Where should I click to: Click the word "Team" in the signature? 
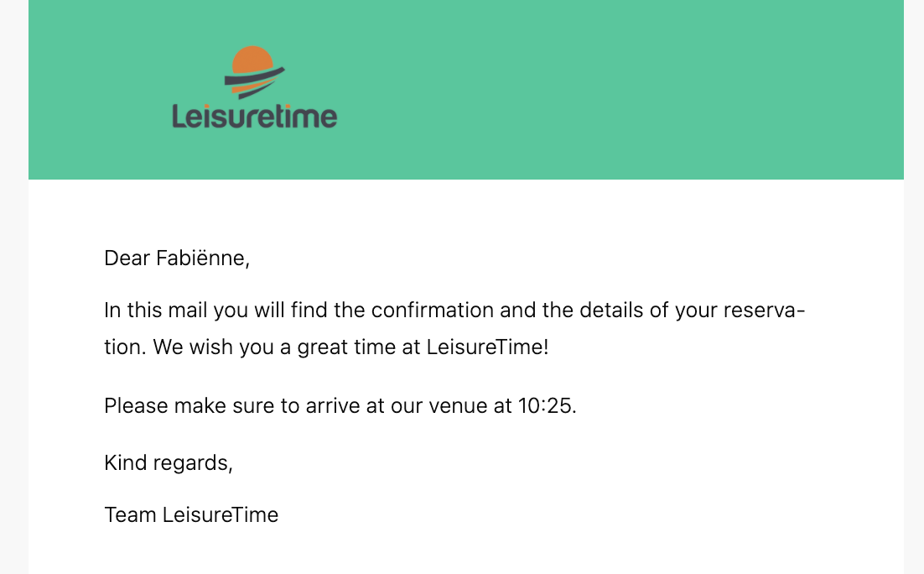130,514
